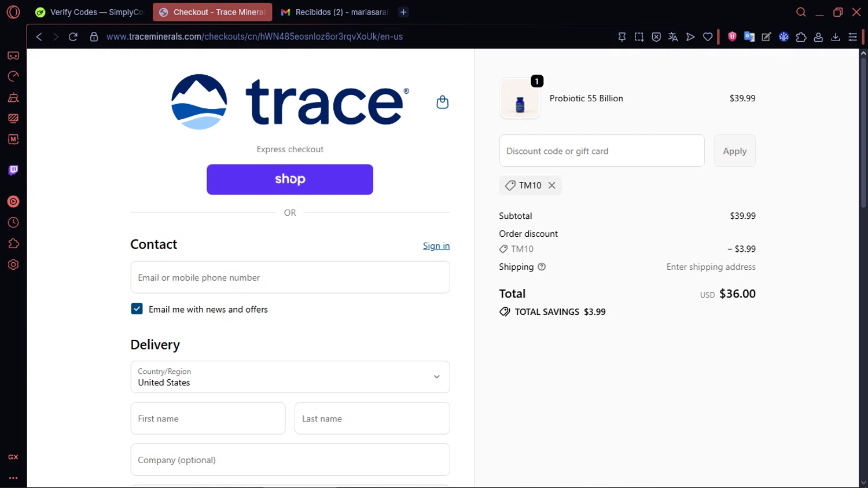868x488 pixels.
Task: Open GX Corner gamepad sidebar icon
Action: point(13,56)
